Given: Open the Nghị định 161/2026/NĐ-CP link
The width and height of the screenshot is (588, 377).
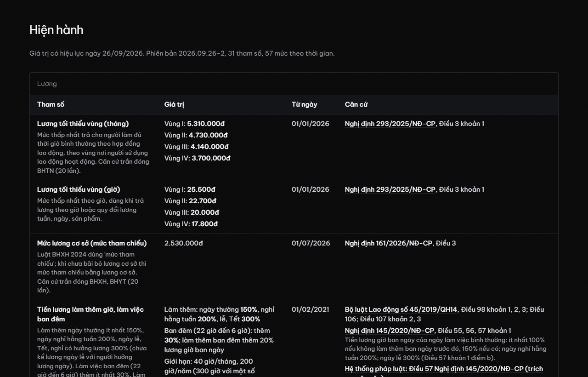Looking at the screenshot, I should pyautogui.click(x=389, y=243).
